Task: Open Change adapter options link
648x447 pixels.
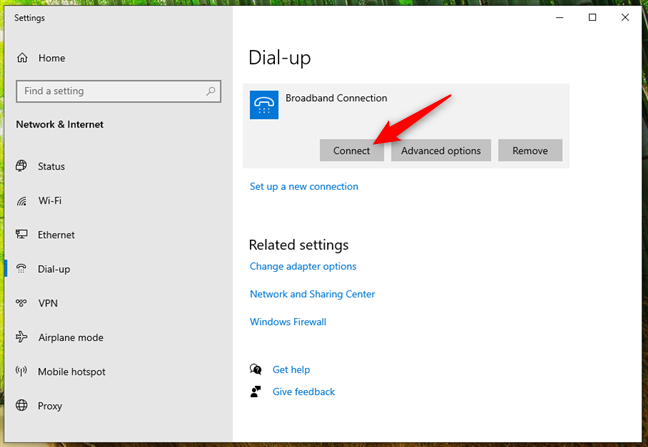Action: click(x=303, y=266)
